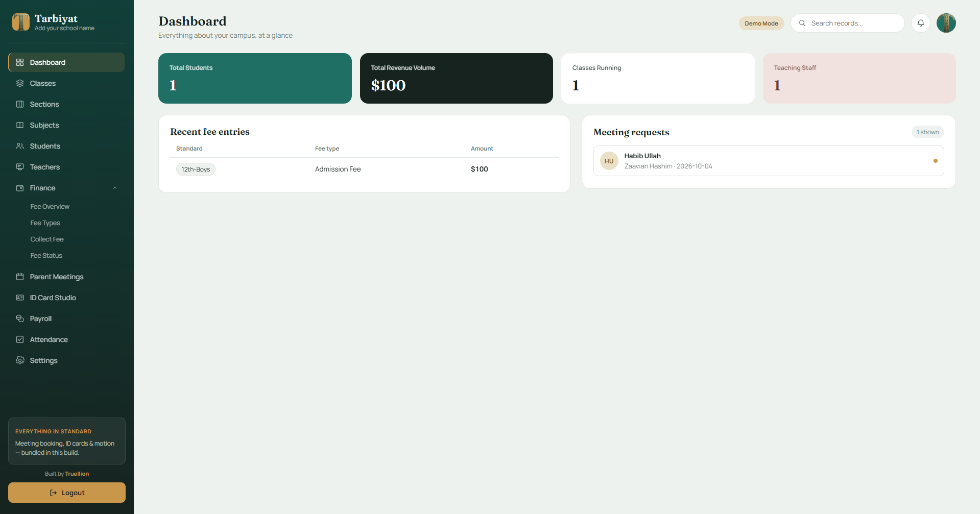Click the Attendance check icon

(20, 339)
